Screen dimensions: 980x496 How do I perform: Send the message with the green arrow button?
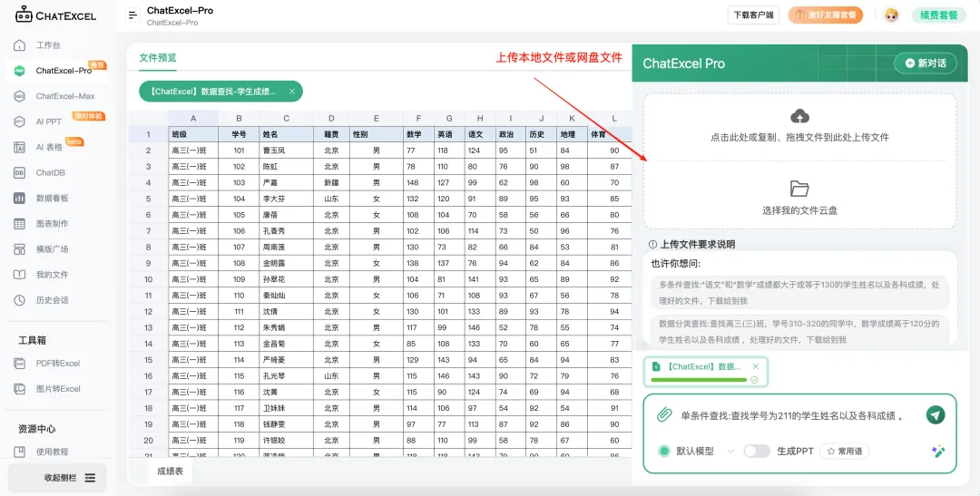935,414
